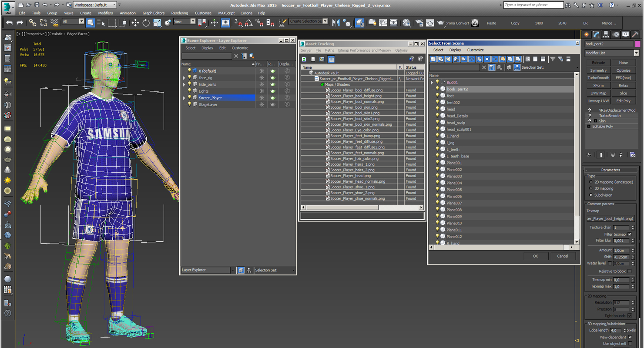Viewport: 644px width, 348px height.
Task: Open the Hierarchy command panel tab
Action: pos(606,34)
